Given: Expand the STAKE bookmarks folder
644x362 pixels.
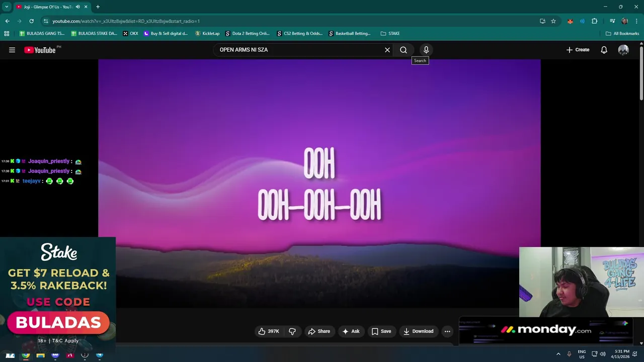Looking at the screenshot, I should [x=390, y=34].
